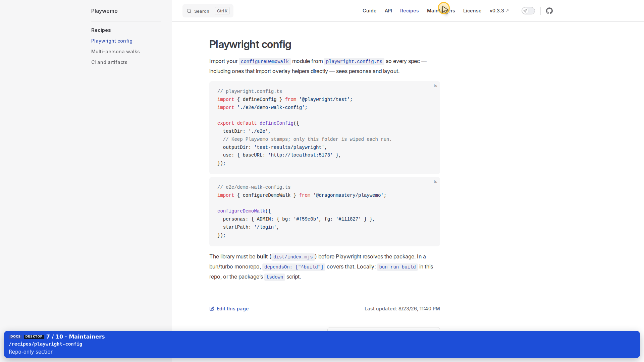644x362 pixels.
Task: Open CI and artifacts sidebar page
Action: click(x=109, y=62)
